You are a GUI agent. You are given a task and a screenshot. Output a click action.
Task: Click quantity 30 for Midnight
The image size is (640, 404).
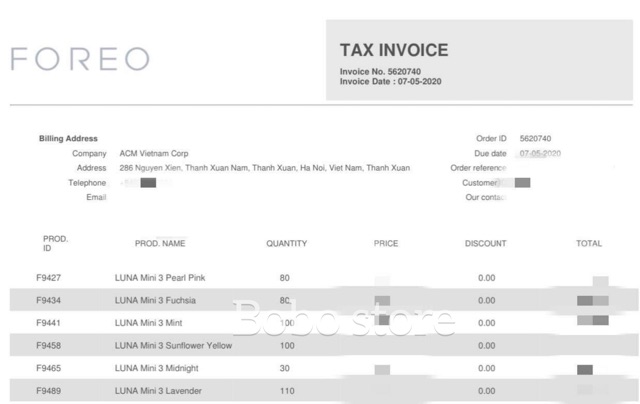pos(284,368)
